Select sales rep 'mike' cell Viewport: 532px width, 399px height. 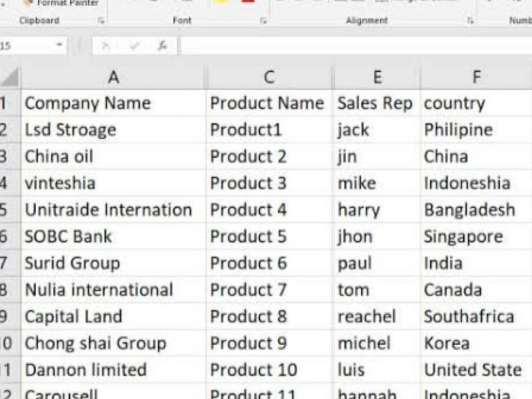coord(377,183)
